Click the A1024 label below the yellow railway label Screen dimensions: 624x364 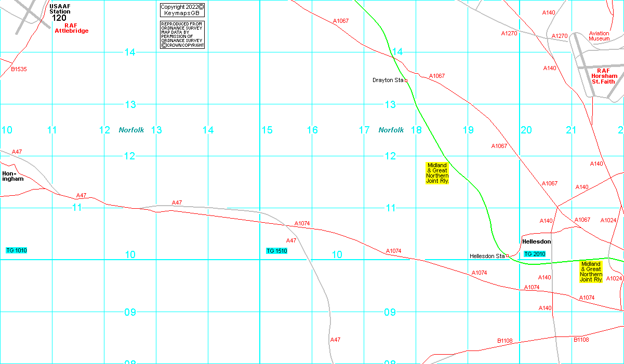614,279
